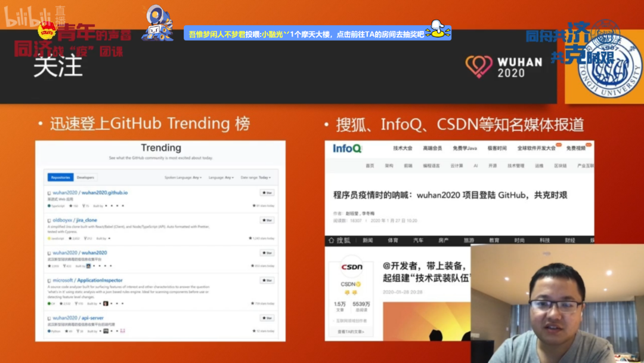
Task: Expand the Language filter dropdown
Action: click(221, 177)
